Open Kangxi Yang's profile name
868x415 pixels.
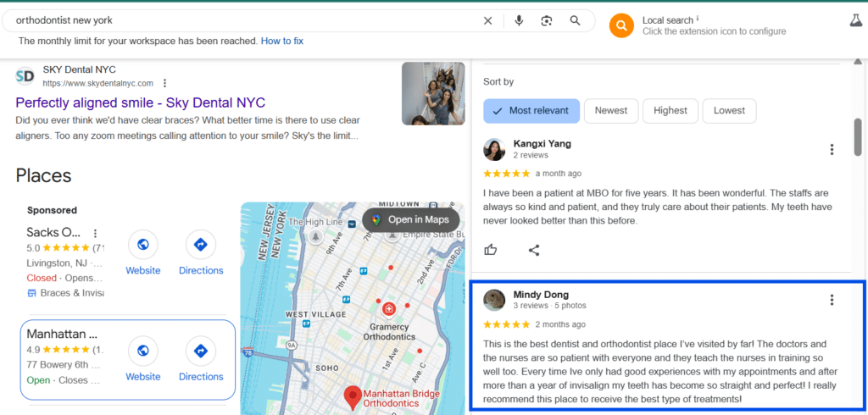pyautogui.click(x=542, y=144)
